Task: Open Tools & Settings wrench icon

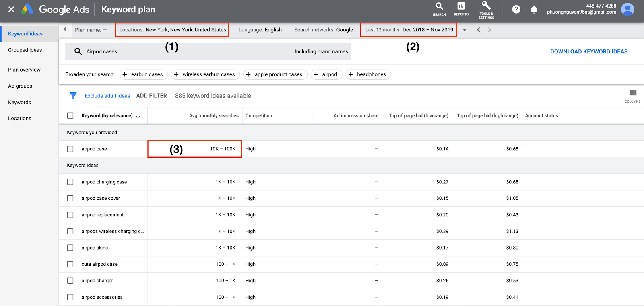Action: (x=486, y=10)
